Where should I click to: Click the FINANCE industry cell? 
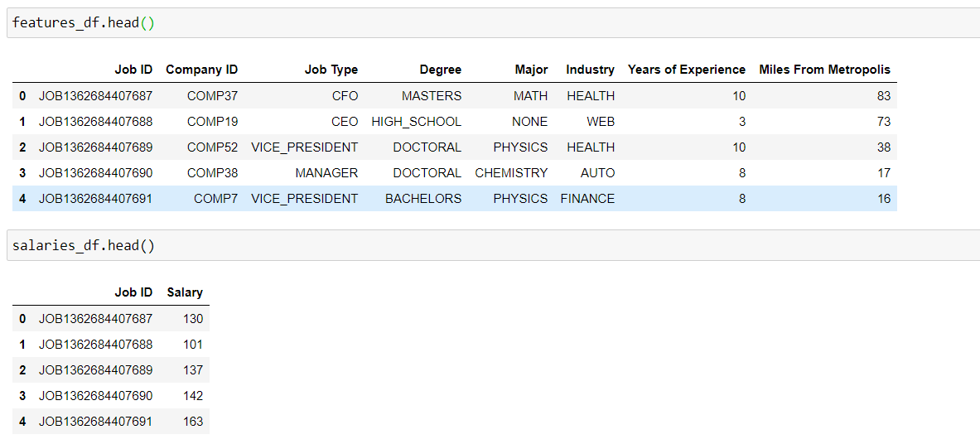pos(587,198)
